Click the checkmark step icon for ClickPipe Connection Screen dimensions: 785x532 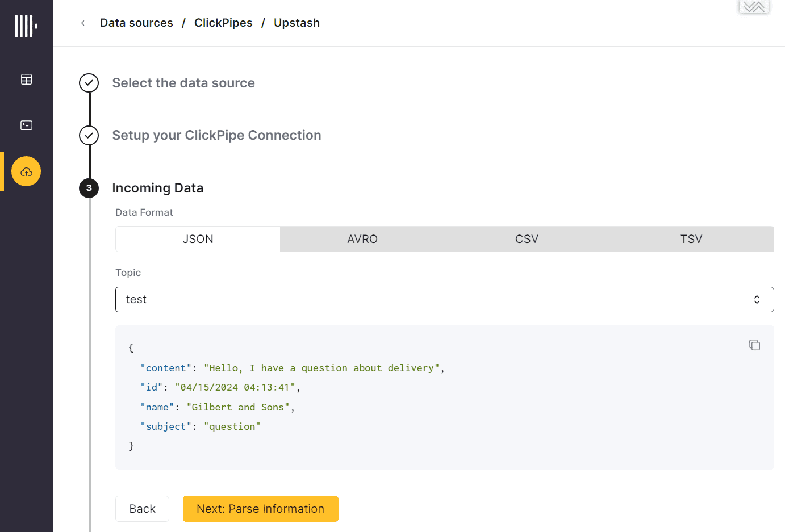[89, 136]
